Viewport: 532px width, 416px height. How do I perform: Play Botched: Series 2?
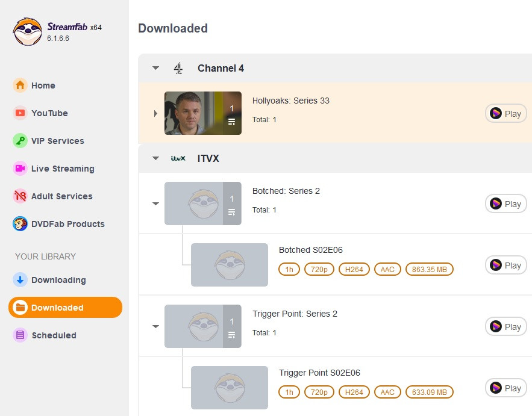[x=506, y=203]
